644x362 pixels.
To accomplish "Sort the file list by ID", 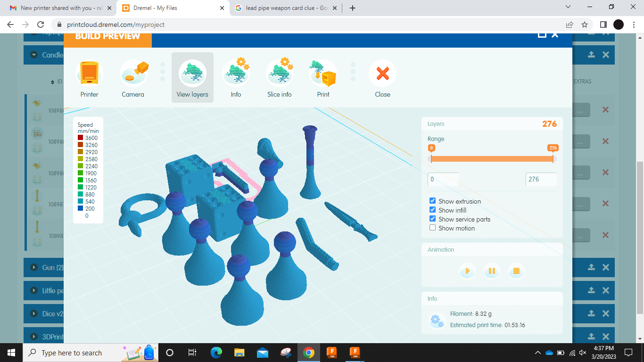I will point(57,82).
